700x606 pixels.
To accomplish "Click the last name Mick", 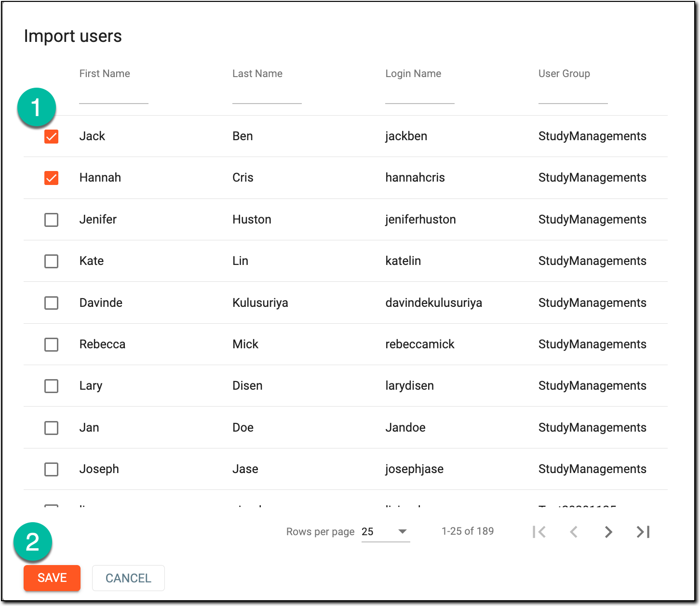I will click(x=245, y=344).
